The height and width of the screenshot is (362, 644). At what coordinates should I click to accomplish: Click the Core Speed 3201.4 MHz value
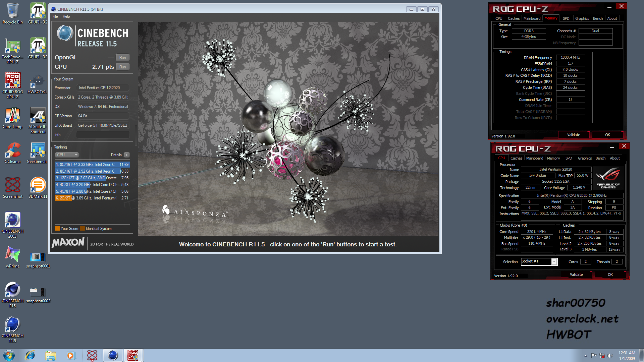(537, 232)
